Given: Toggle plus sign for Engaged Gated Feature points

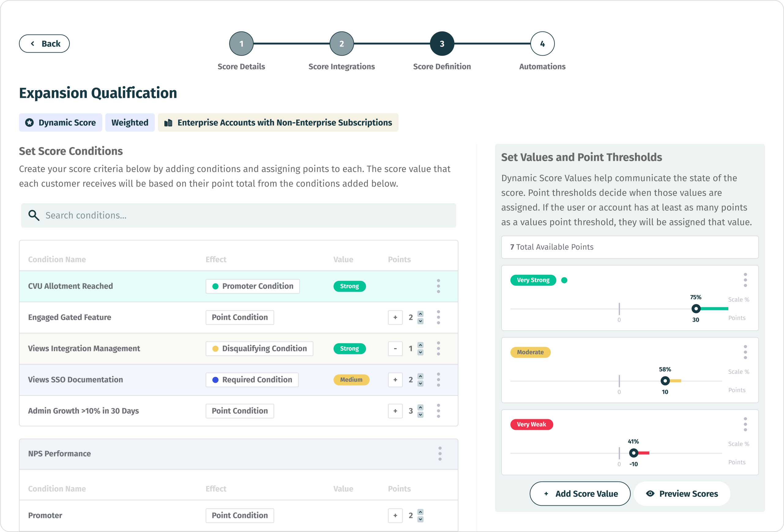Looking at the screenshot, I should [x=395, y=317].
